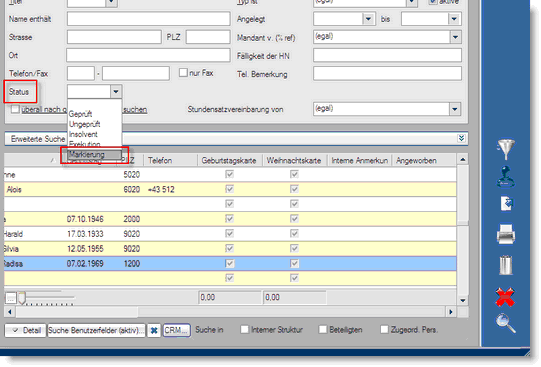Viewport: 541px width, 367px height.
Task: Enable the Zugeord. Pers. checkbox
Action: coord(384,329)
